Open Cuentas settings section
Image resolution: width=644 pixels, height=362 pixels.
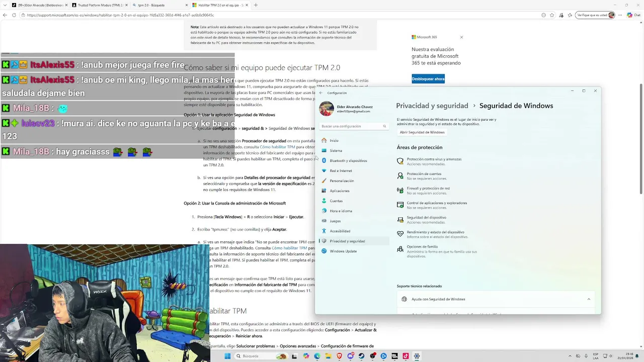click(354, 201)
